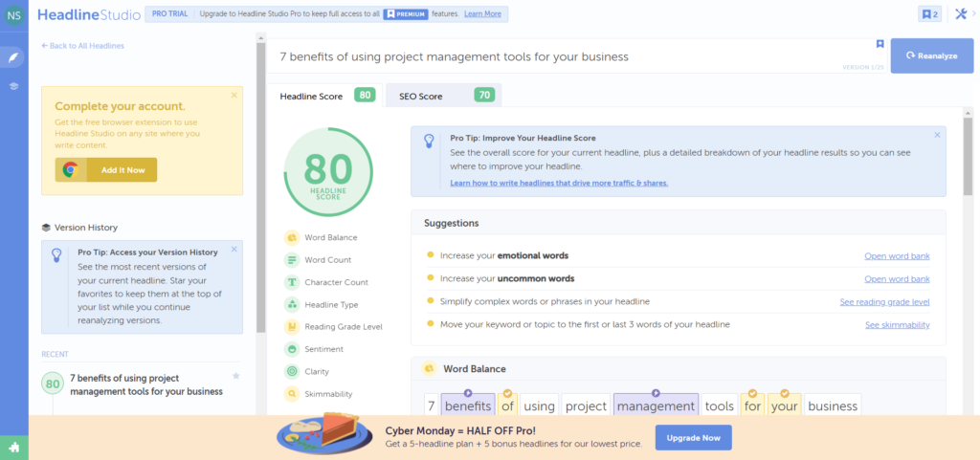
Task: Click the 80 badge on Headline Score tab
Action: [365, 95]
